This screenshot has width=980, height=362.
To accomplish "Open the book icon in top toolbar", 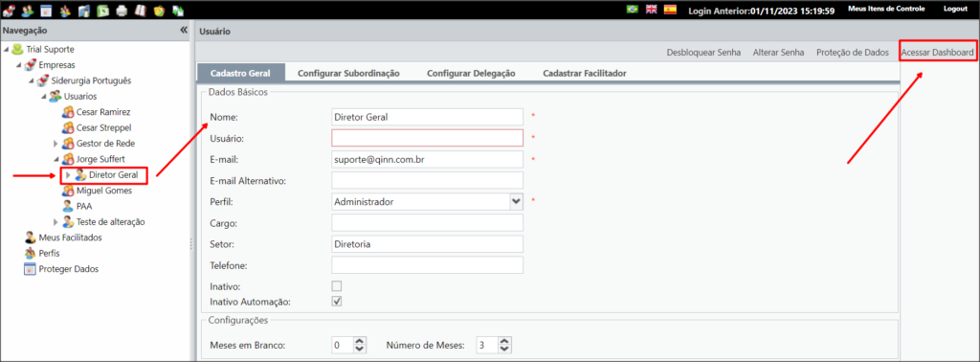I will click(x=141, y=10).
